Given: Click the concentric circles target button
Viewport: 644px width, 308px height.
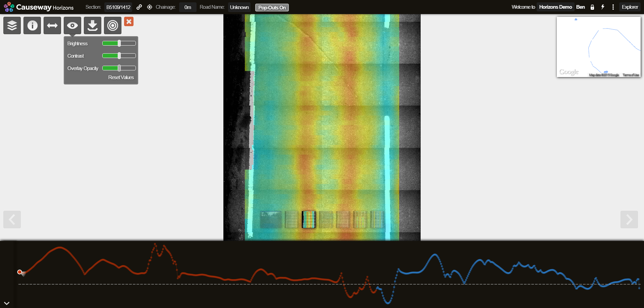Looking at the screenshot, I should pos(113,25).
